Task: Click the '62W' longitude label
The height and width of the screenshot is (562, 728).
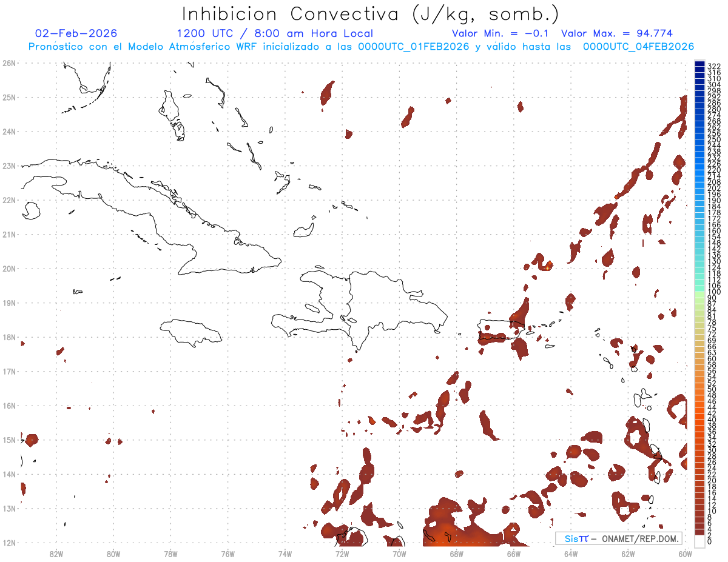Action: point(629,554)
